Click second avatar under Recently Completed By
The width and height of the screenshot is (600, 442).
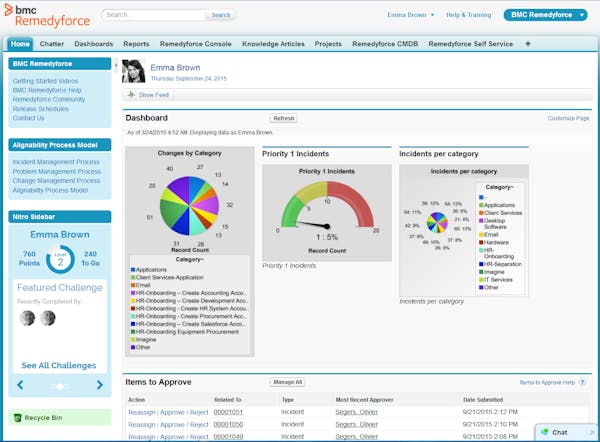click(48, 318)
